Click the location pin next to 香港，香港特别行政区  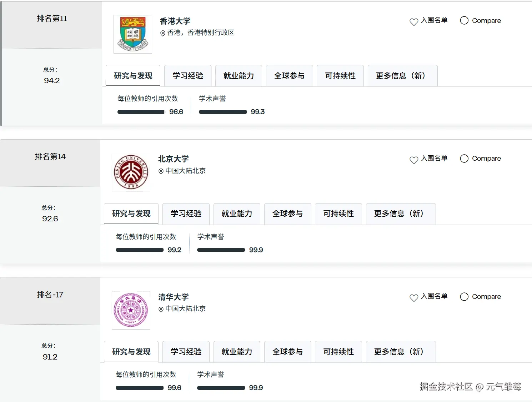[163, 33]
